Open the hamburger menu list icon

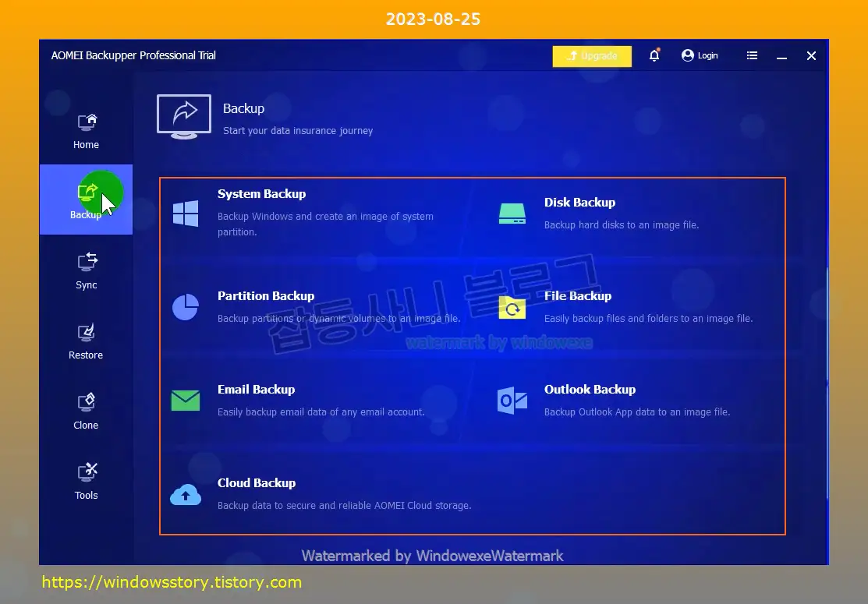pyautogui.click(x=752, y=55)
